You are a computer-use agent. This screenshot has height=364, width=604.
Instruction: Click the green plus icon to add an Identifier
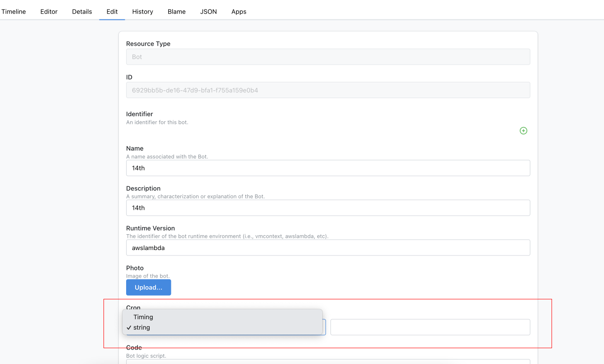[523, 131]
